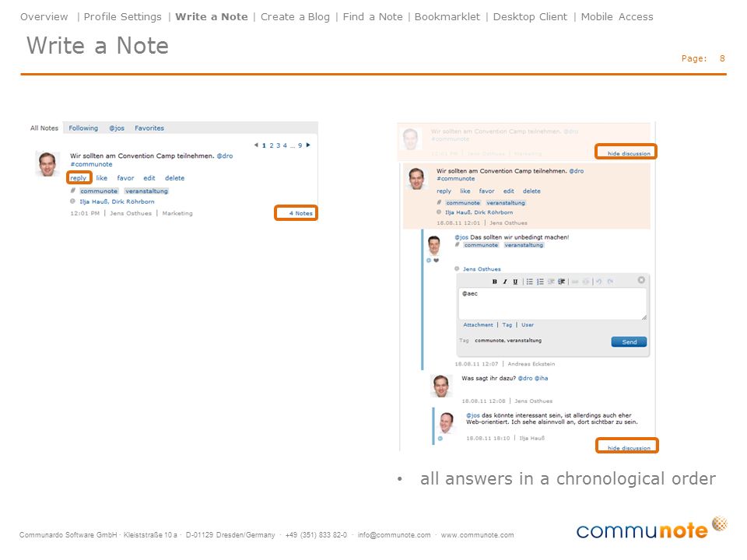This screenshot has width=747, height=560.
Task: Go to next page arrow in pagination
Action: coord(308,145)
